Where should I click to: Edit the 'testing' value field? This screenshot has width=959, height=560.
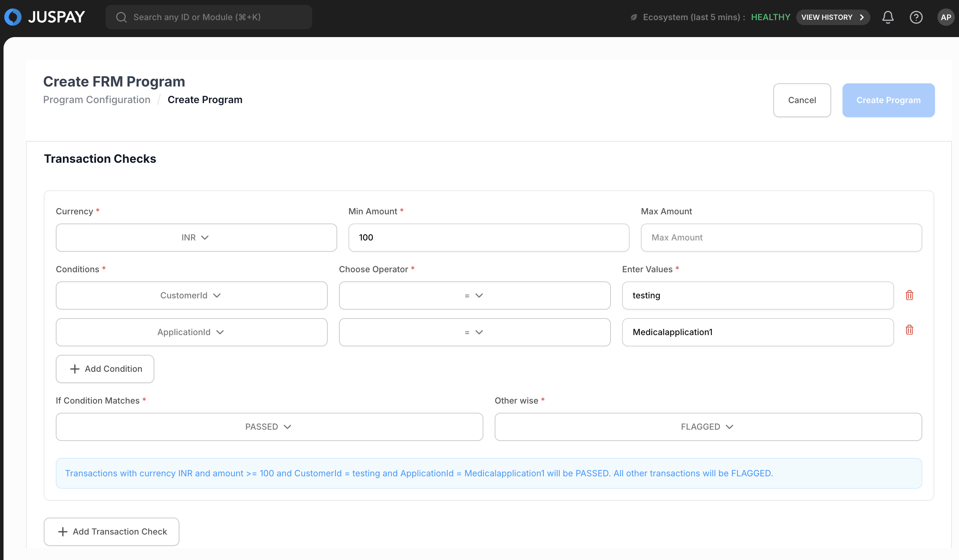[758, 295]
